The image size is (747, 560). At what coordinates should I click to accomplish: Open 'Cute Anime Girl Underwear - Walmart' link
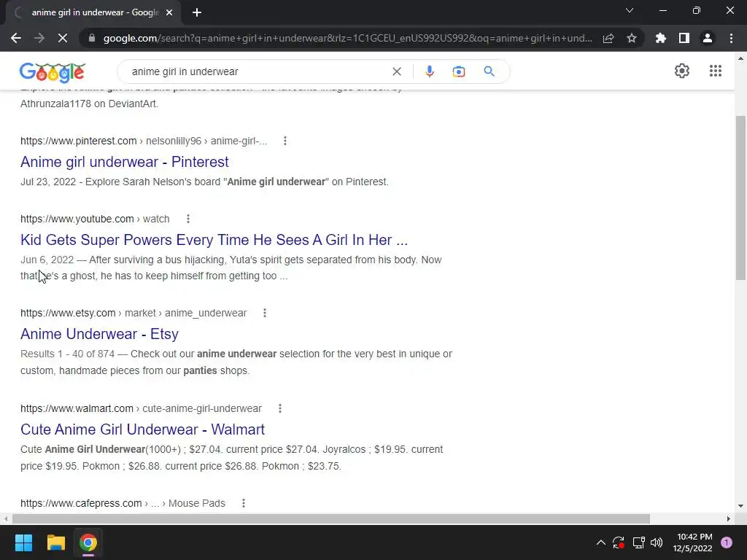click(142, 429)
